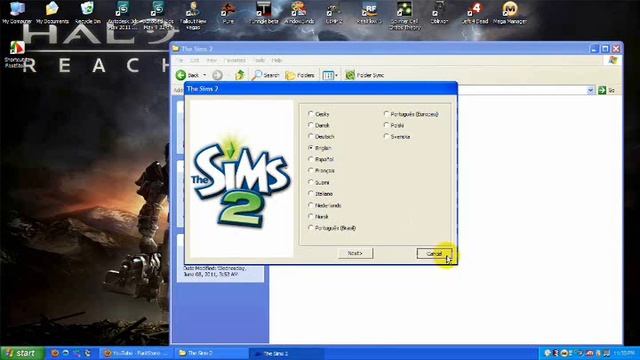Open the Windows Start menu
The height and width of the screenshot is (360, 640).
pos(22,353)
